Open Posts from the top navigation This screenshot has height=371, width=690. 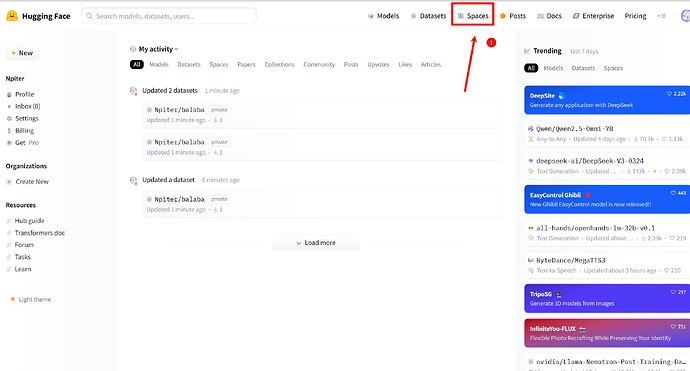(513, 16)
